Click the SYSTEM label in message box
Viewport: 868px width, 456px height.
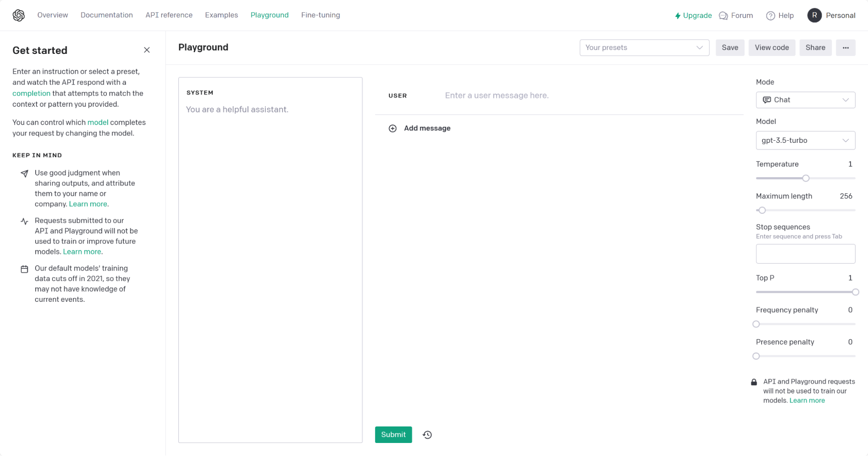point(200,93)
